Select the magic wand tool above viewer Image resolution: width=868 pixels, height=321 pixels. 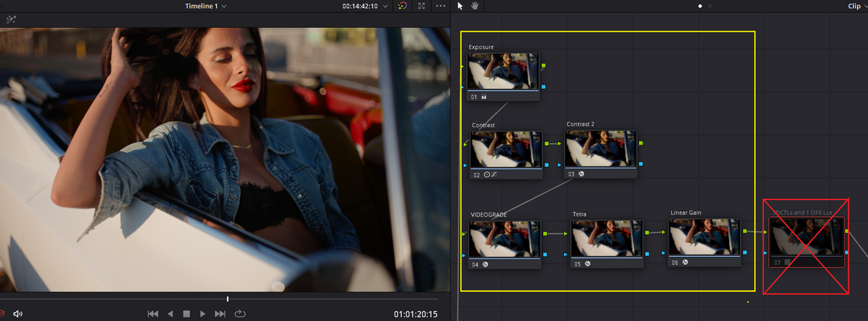[x=11, y=20]
